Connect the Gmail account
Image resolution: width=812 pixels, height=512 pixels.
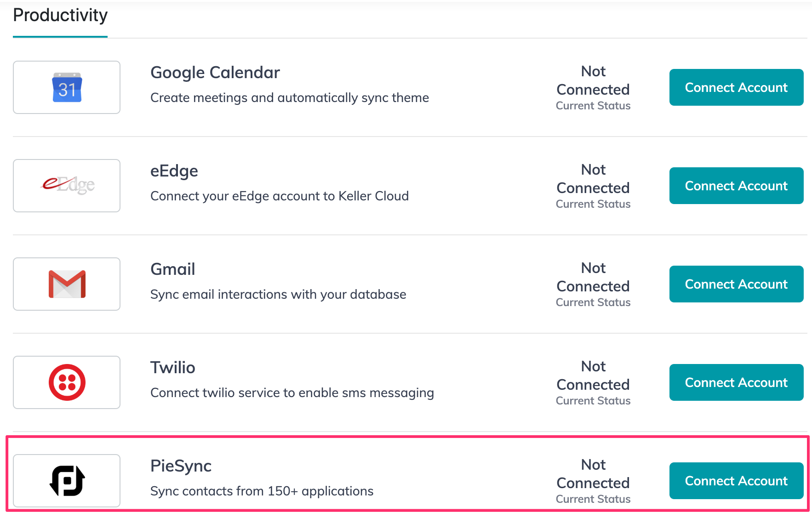[x=736, y=284]
